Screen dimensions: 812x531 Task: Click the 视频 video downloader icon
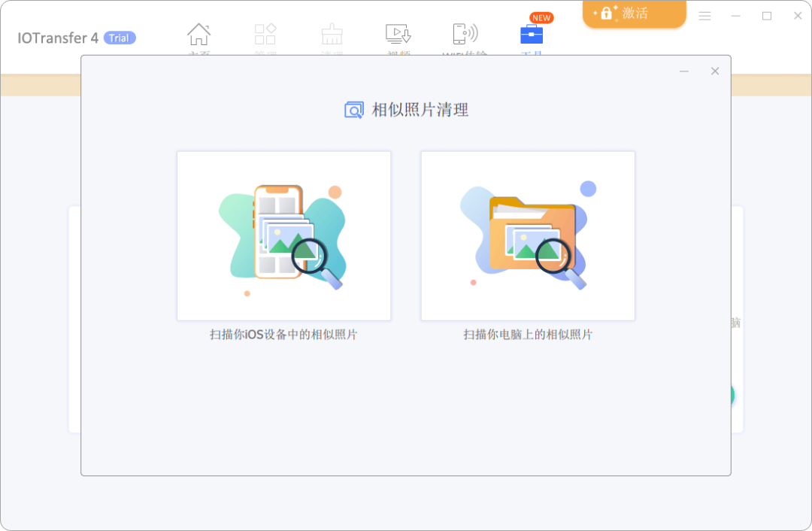(x=398, y=34)
